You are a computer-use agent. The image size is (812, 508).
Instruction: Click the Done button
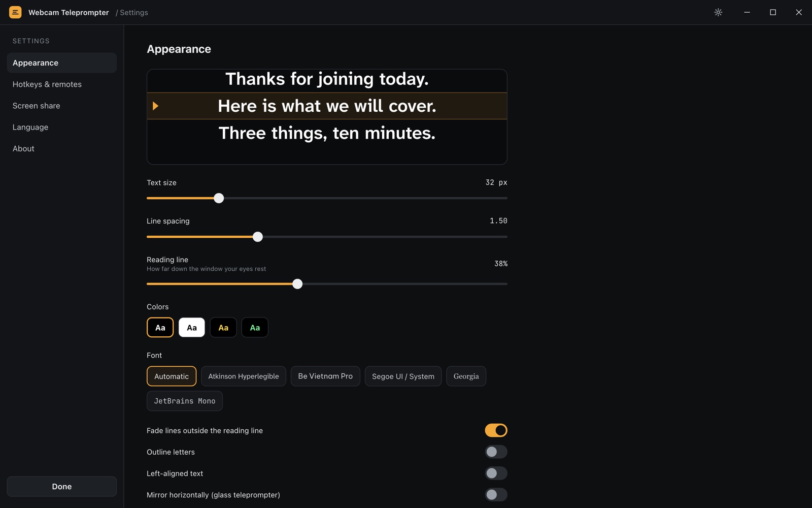tap(62, 486)
